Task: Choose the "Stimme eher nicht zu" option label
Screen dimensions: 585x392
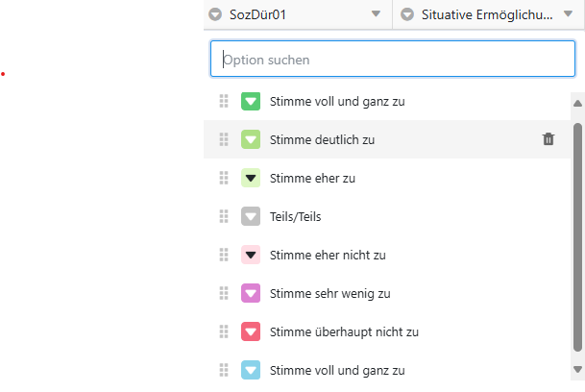Action: tap(328, 255)
